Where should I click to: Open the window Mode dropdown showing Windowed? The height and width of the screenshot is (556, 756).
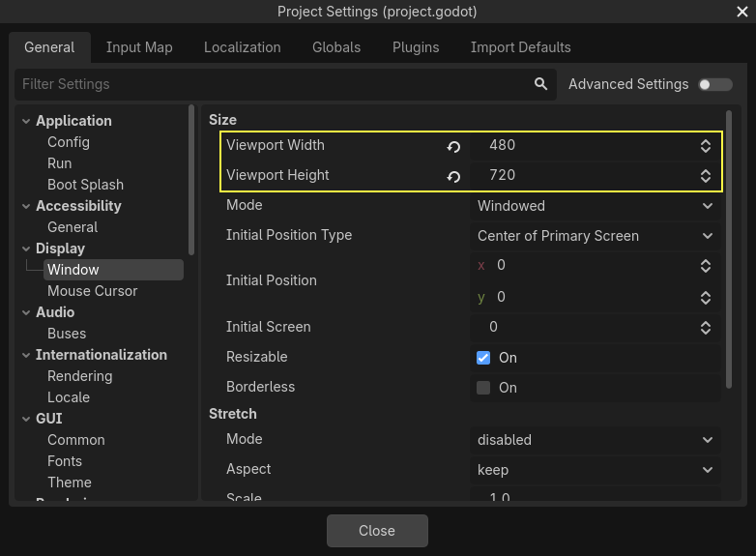click(x=595, y=206)
